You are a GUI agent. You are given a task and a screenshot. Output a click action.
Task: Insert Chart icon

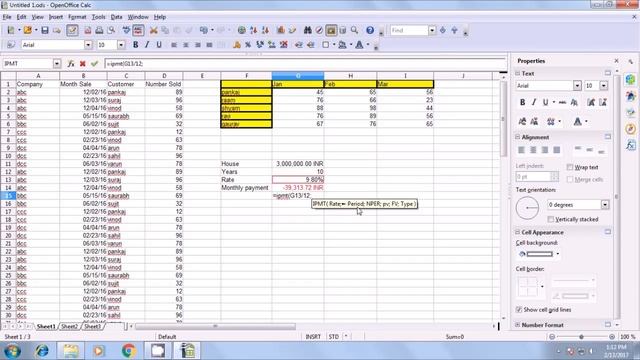coord(281,31)
